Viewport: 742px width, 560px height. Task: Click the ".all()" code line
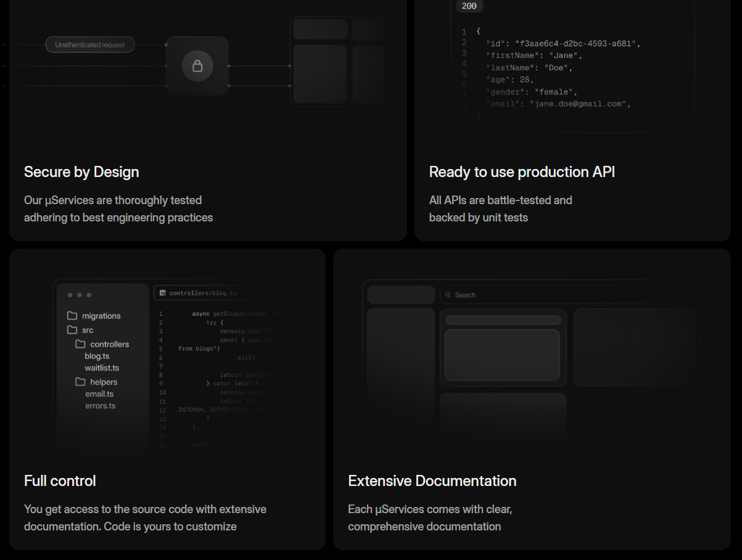[244, 357]
